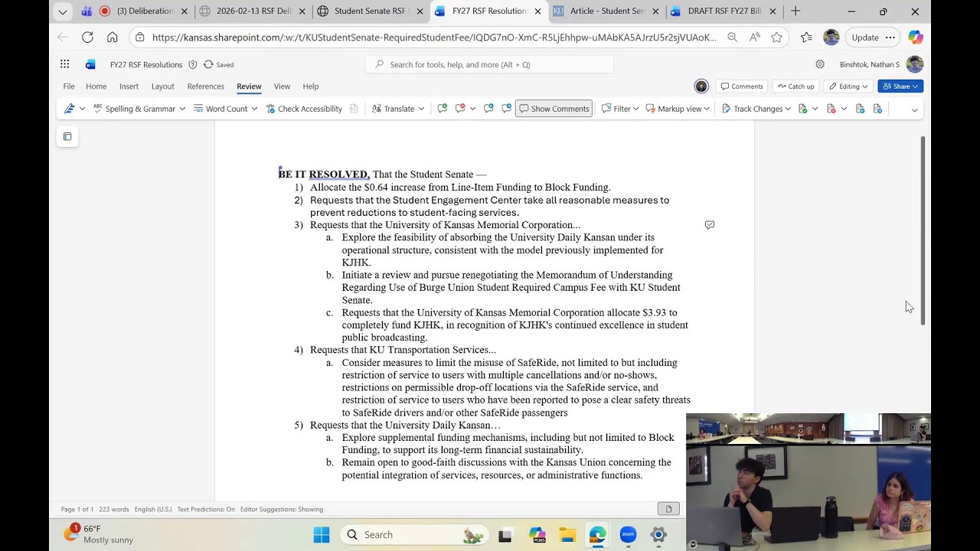The height and width of the screenshot is (551, 980).
Task: Open the Filter comments dropdown
Action: point(620,109)
